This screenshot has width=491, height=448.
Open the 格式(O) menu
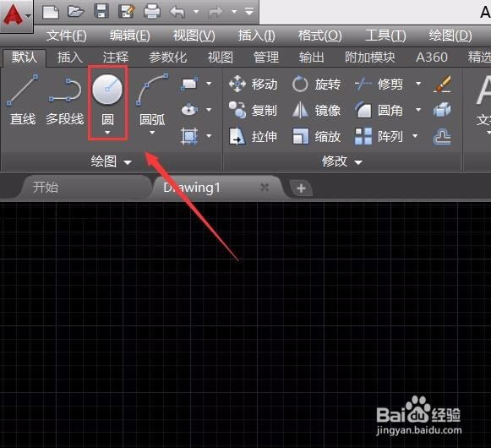click(x=320, y=36)
